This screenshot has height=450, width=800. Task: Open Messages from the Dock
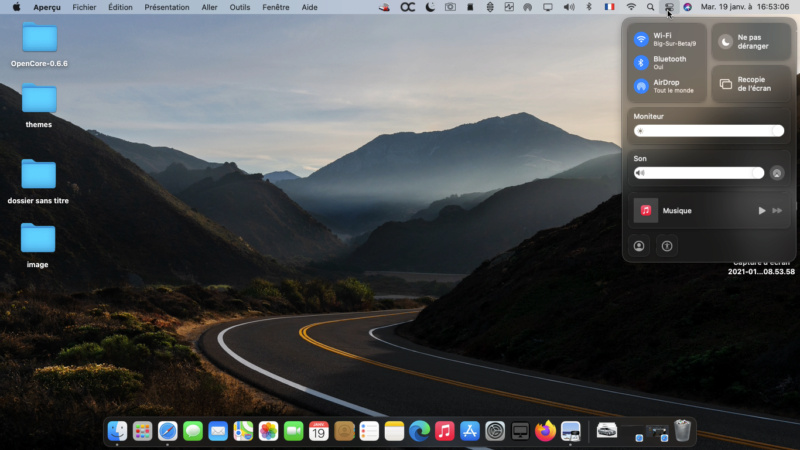193,431
